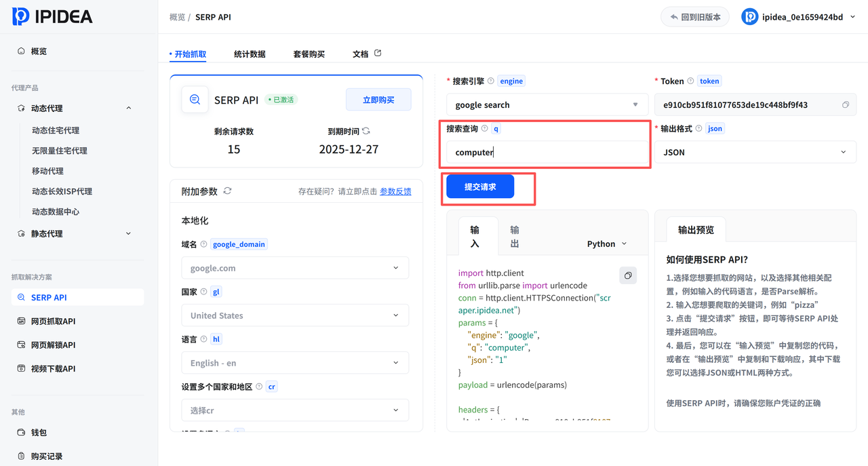The image size is (868, 466).
Task: Click the help icon next to 输出格式
Action: (x=699, y=128)
